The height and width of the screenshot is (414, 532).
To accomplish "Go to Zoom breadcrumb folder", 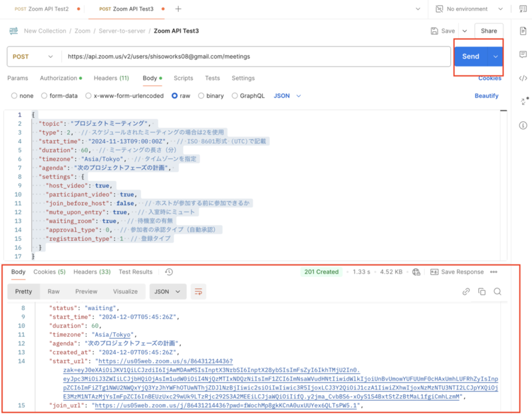I will [82, 31].
